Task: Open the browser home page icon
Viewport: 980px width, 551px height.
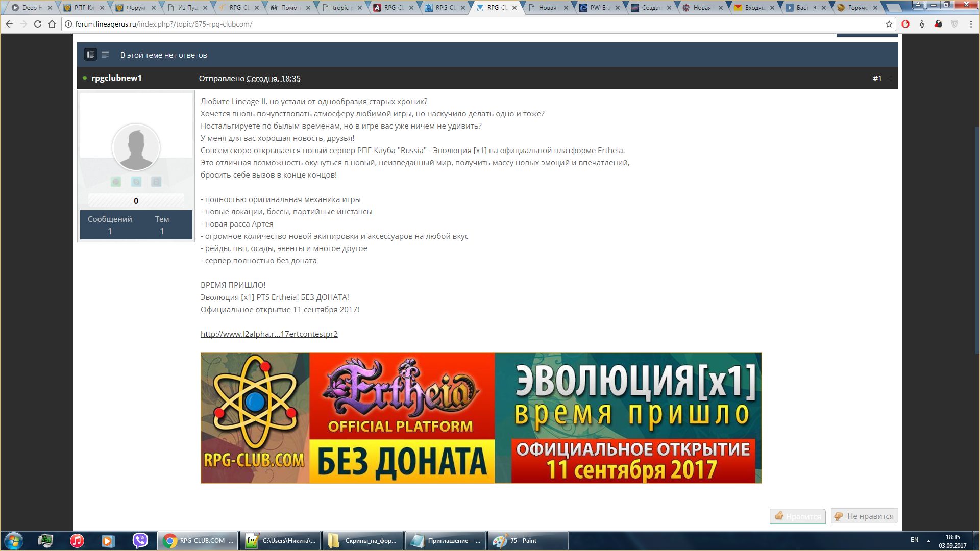Action: (52, 24)
